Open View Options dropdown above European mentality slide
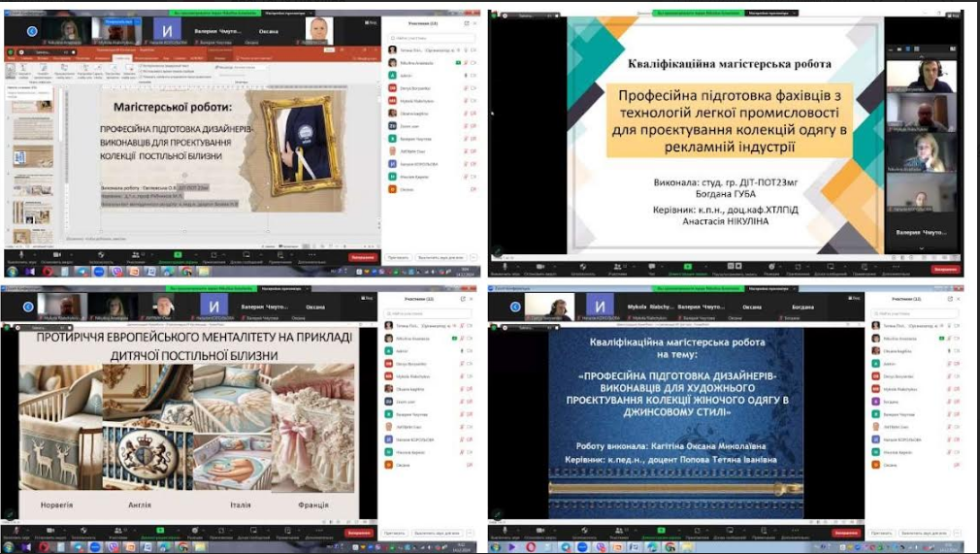 [285, 288]
